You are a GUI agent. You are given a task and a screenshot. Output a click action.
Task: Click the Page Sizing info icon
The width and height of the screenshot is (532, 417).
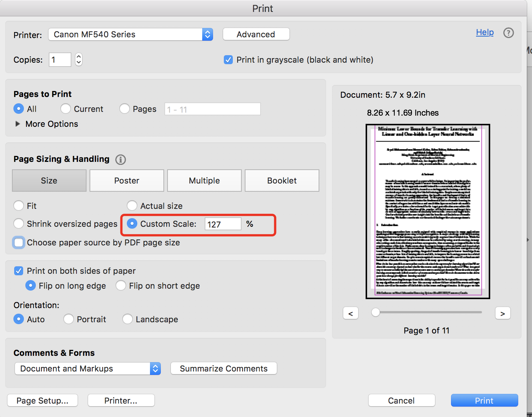click(121, 160)
